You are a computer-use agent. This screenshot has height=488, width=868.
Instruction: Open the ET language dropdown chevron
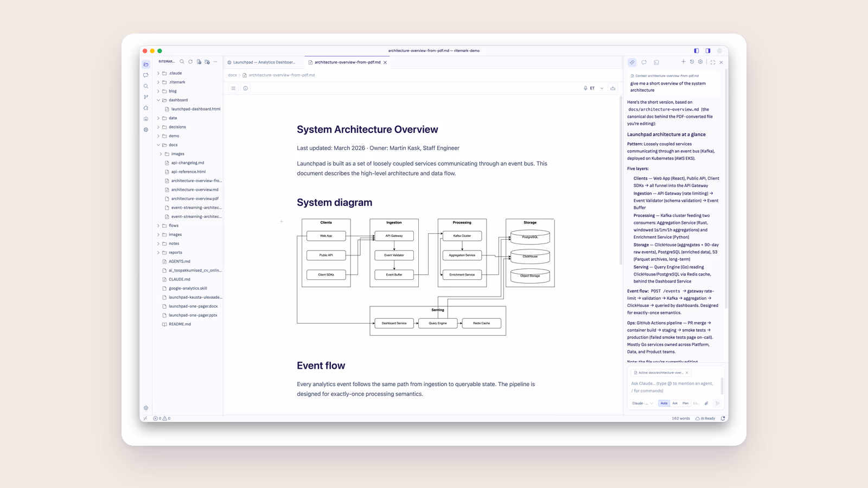point(602,88)
